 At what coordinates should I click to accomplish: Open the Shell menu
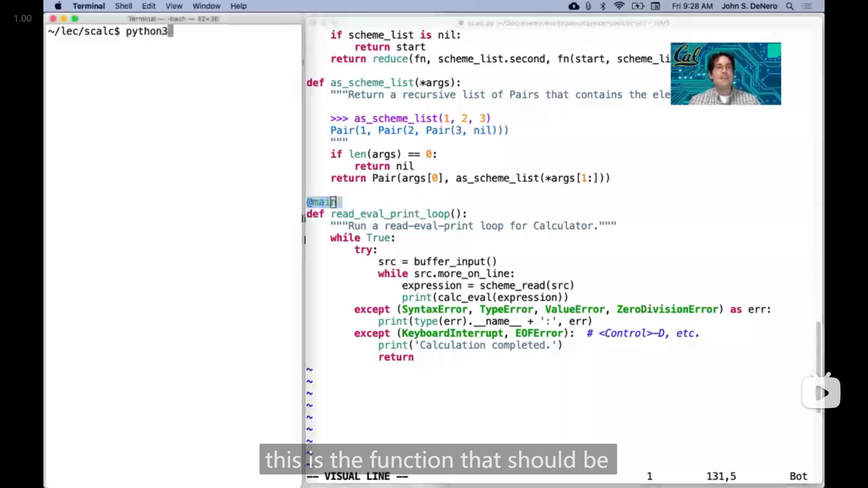coord(123,6)
